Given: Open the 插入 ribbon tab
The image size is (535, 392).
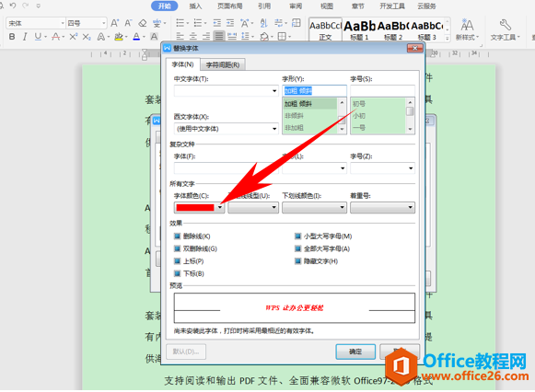Looking at the screenshot, I should [195, 6].
